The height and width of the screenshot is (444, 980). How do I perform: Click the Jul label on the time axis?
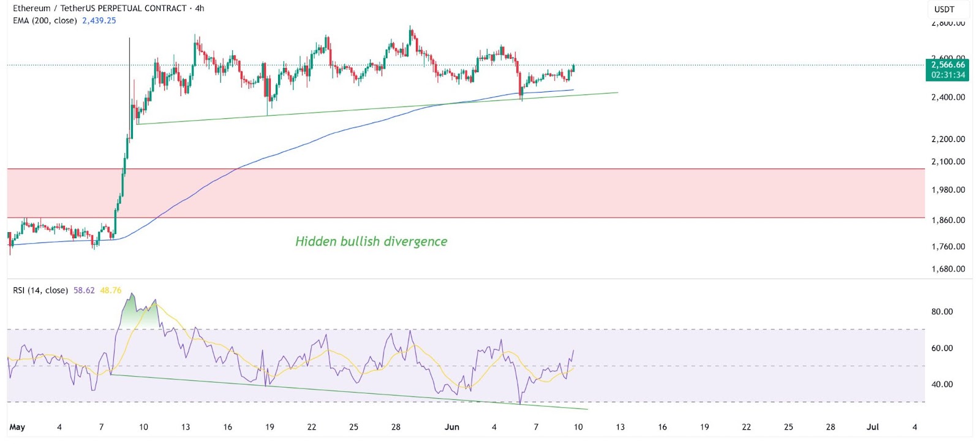[x=873, y=427]
